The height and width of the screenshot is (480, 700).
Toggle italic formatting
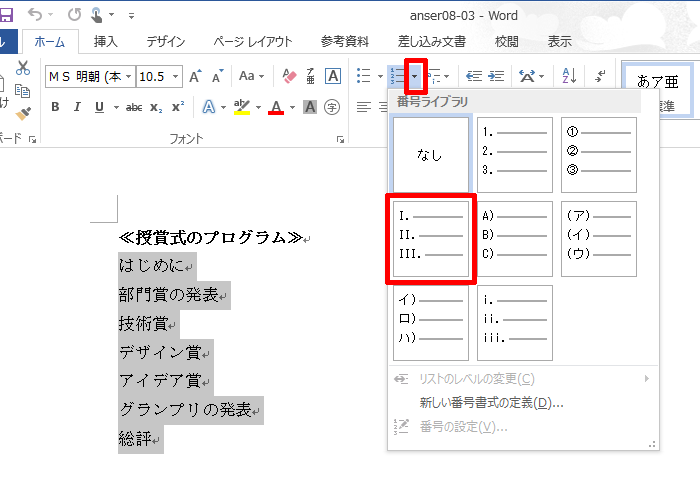pyautogui.click(x=77, y=107)
